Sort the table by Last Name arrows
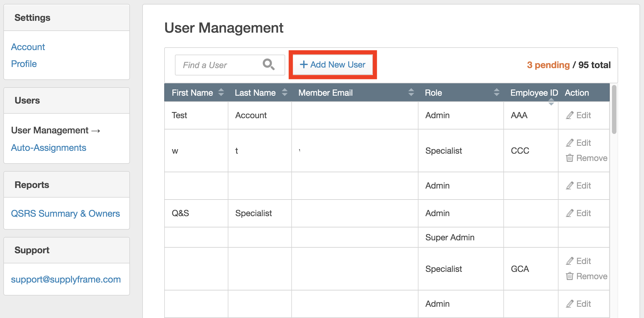644x318 pixels. [x=284, y=92]
